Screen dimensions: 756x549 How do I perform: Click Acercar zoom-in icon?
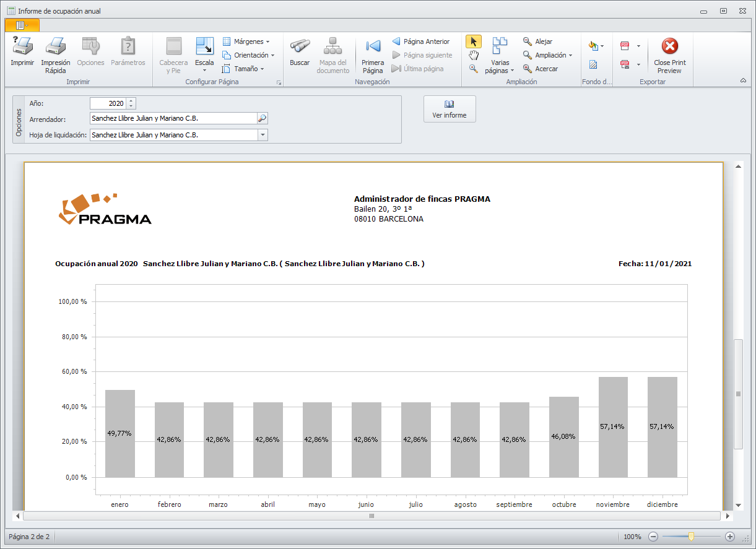pos(528,69)
